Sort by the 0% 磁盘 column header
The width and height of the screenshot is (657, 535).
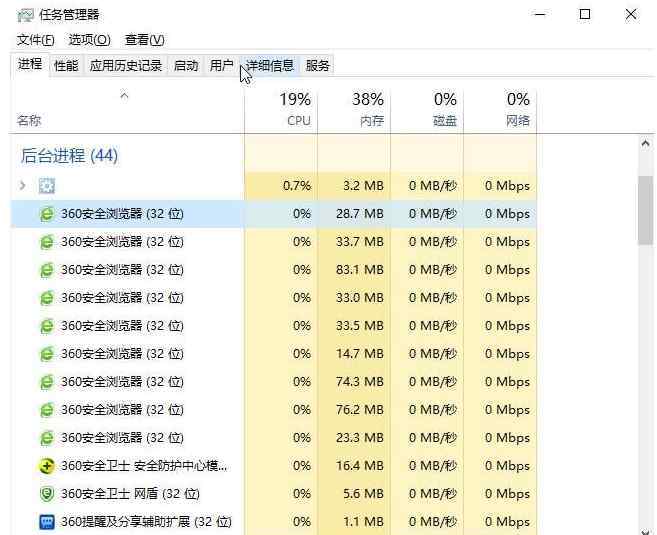427,110
